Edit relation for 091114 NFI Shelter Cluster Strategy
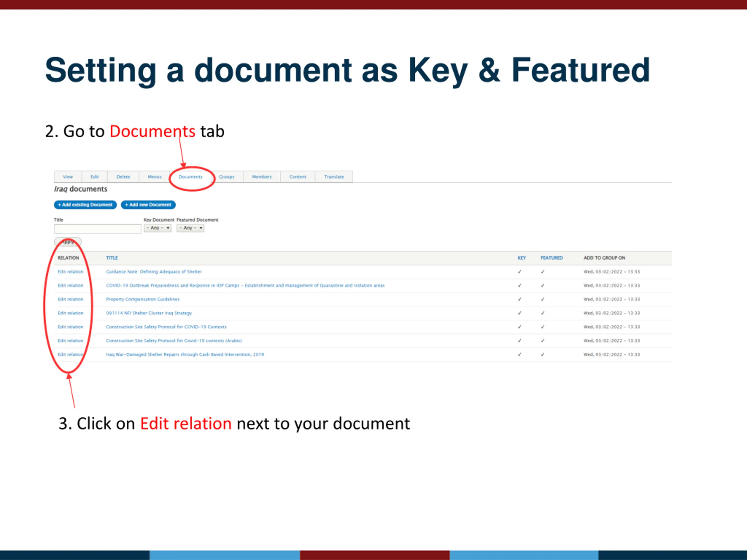The width and height of the screenshot is (747, 560). point(71,313)
